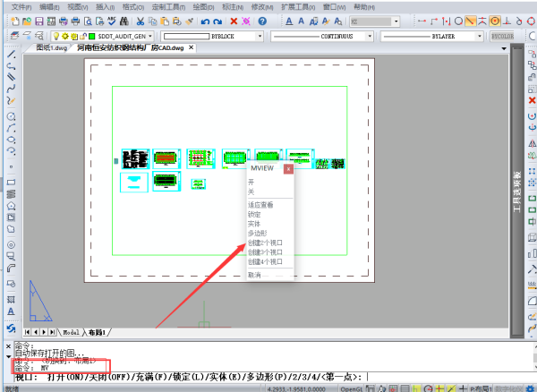
Task: Undo the last action
Action: pyautogui.click(x=205, y=21)
